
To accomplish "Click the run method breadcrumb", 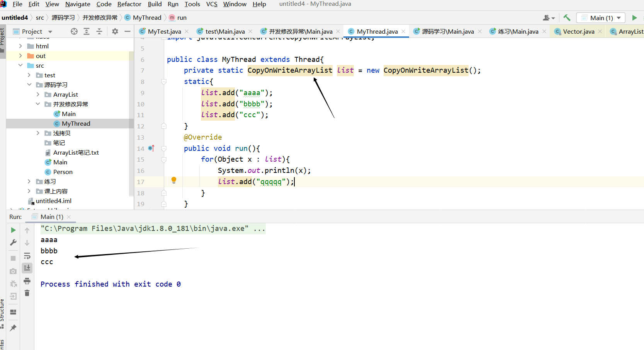I will (178, 18).
